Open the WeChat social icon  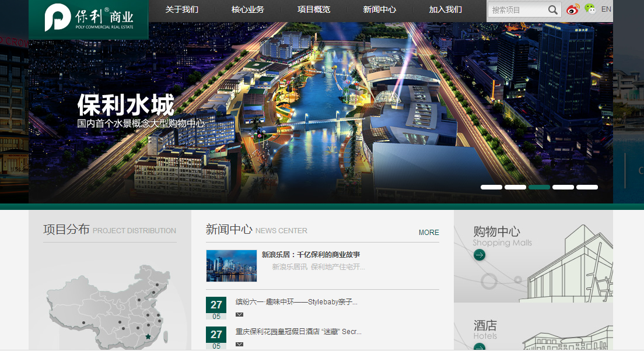pos(590,9)
